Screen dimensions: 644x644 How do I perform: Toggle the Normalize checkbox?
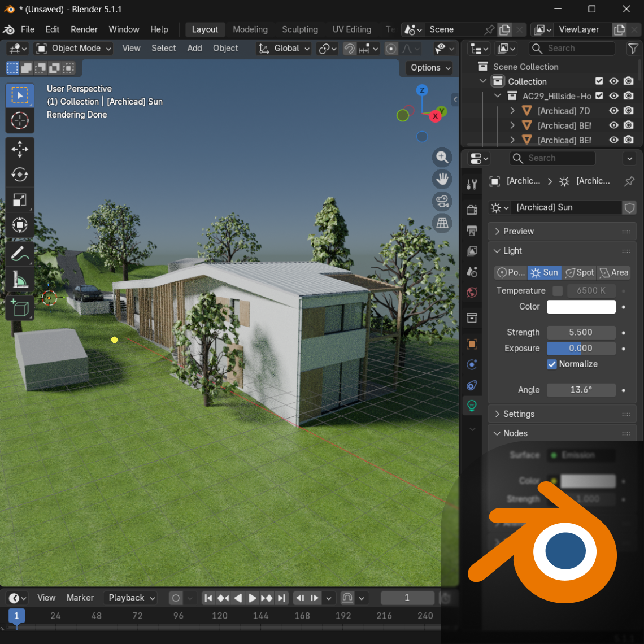pos(551,364)
